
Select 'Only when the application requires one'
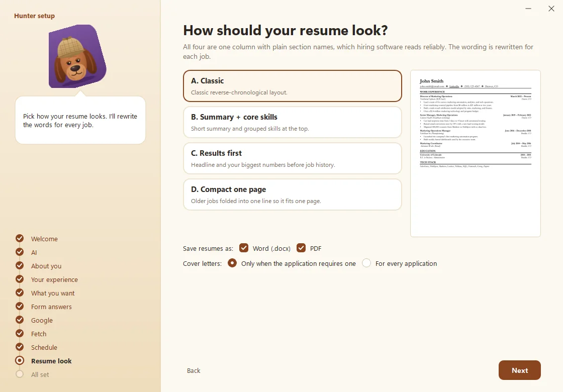click(x=232, y=263)
